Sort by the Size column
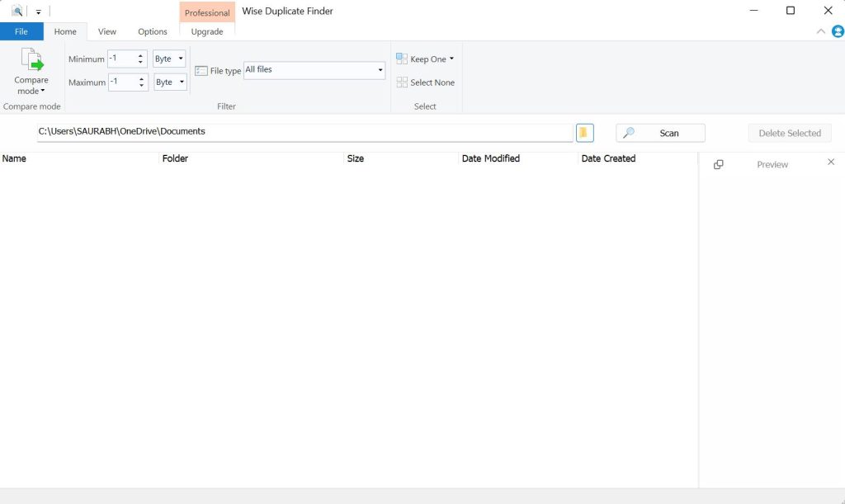845x504 pixels. point(402,158)
